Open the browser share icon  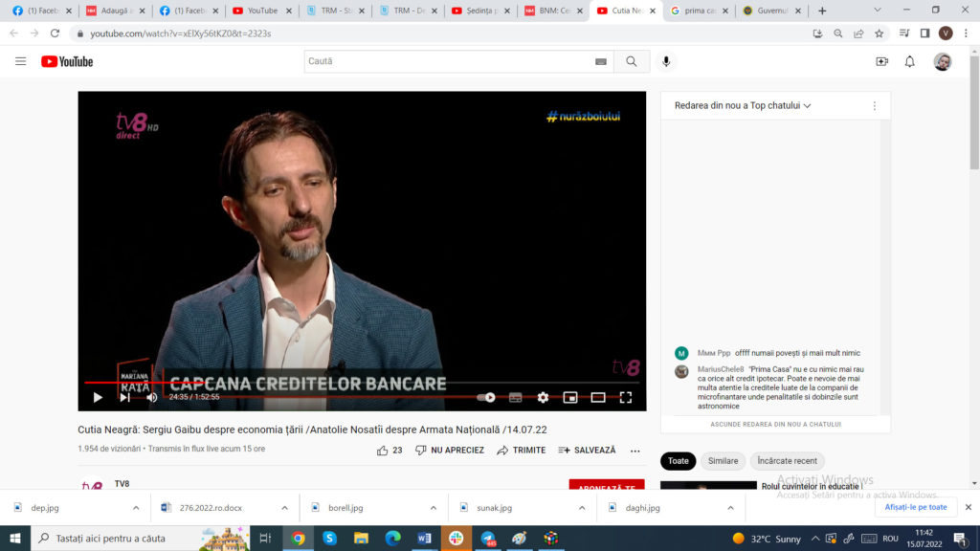(858, 33)
